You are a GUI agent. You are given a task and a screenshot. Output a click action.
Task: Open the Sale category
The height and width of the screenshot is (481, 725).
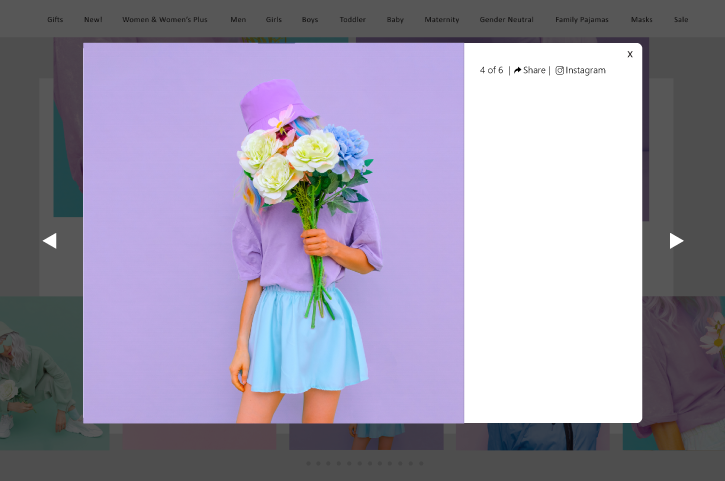[681, 19]
